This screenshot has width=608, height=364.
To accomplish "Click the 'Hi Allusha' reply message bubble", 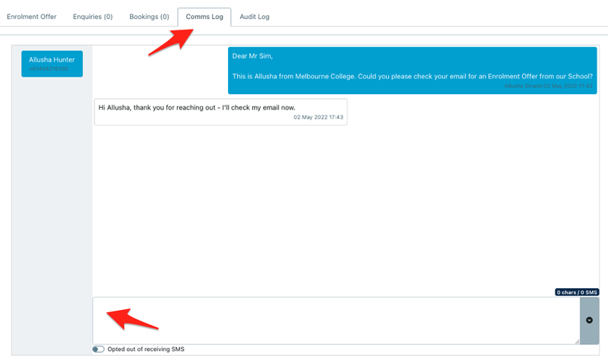I will pyautogui.click(x=220, y=111).
